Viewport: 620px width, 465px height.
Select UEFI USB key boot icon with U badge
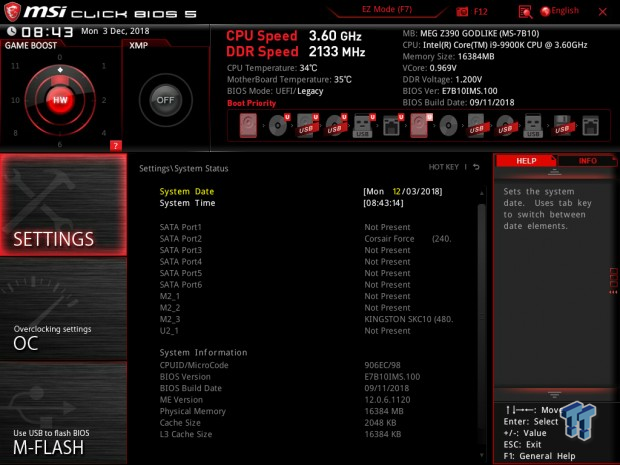point(364,126)
